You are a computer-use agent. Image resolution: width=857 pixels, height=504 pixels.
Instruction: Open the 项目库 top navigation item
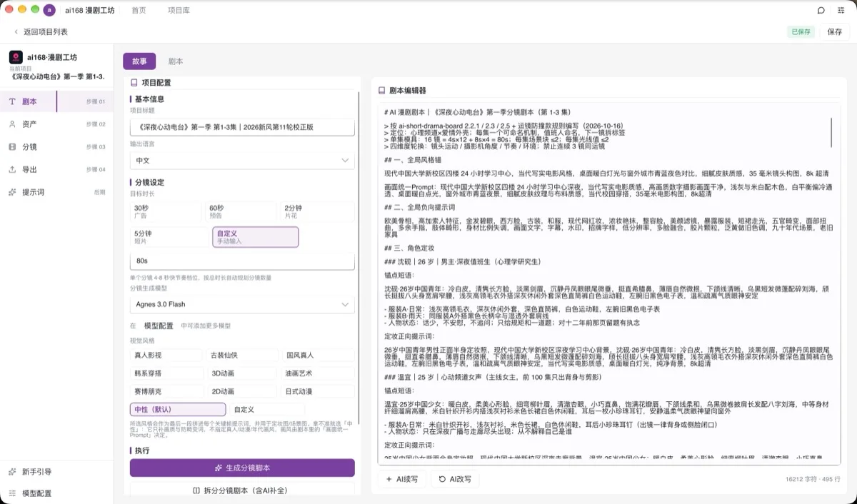179,10
